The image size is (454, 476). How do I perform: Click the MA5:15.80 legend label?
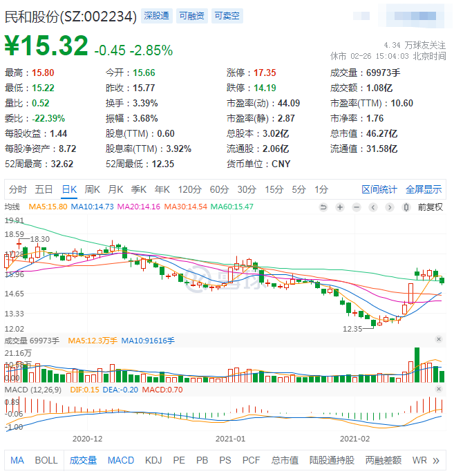tap(48, 207)
